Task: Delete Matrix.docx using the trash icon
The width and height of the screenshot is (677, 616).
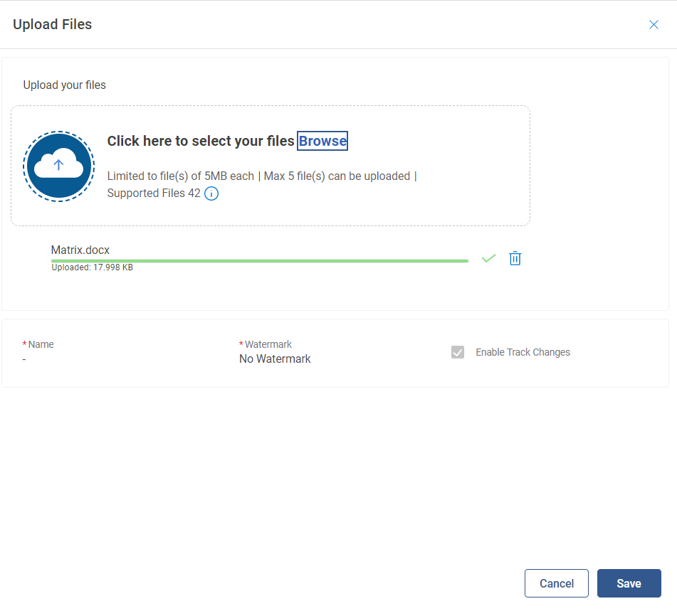Action: 515,259
